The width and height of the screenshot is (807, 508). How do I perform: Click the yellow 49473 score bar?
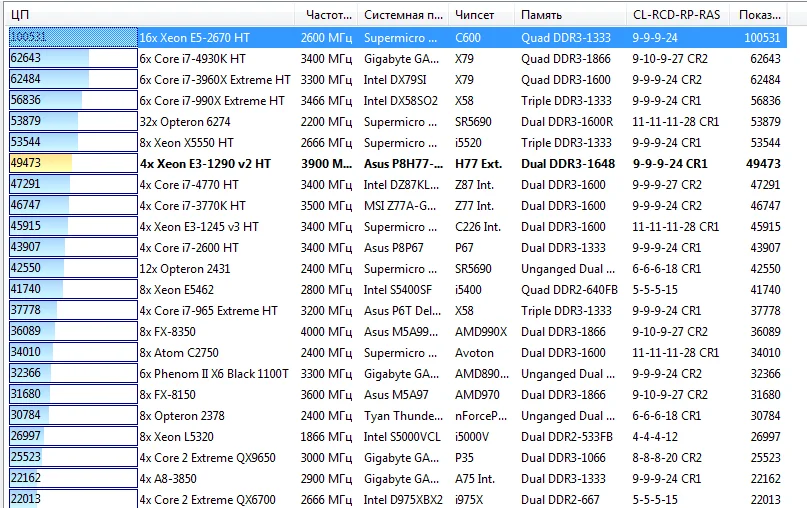click(73, 163)
